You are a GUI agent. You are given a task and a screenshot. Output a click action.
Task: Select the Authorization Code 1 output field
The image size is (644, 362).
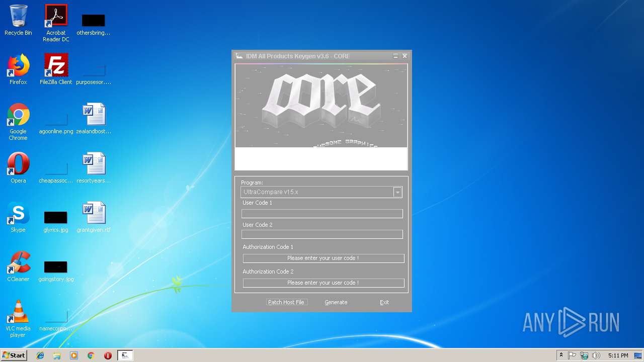(x=324, y=258)
